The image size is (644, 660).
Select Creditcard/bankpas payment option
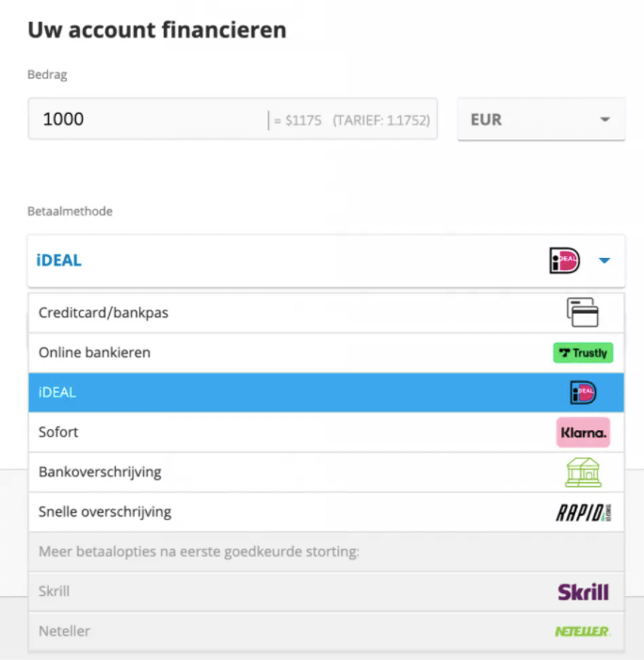point(326,313)
